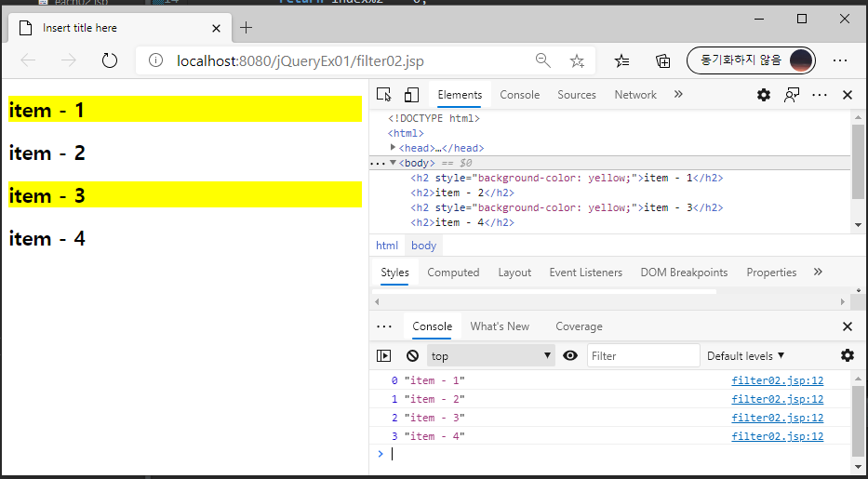
Task: Open console settings gear
Action: (848, 355)
